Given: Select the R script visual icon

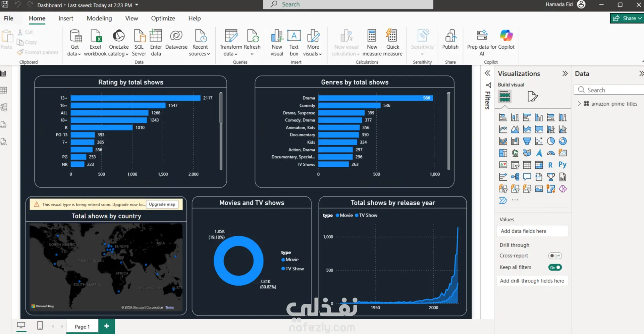Looking at the screenshot, I should (x=550, y=165).
